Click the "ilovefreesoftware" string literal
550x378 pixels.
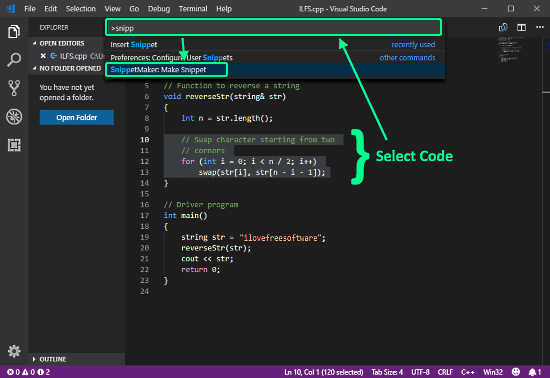tap(280, 238)
